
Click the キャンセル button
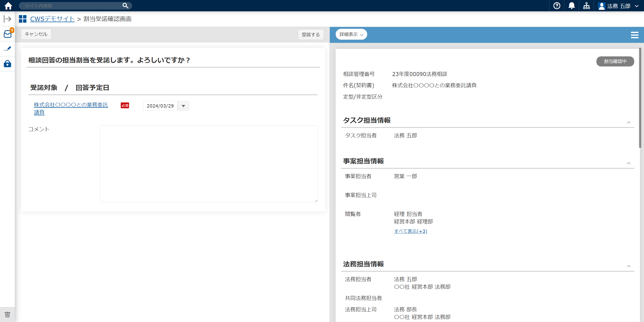(x=36, y=34)
